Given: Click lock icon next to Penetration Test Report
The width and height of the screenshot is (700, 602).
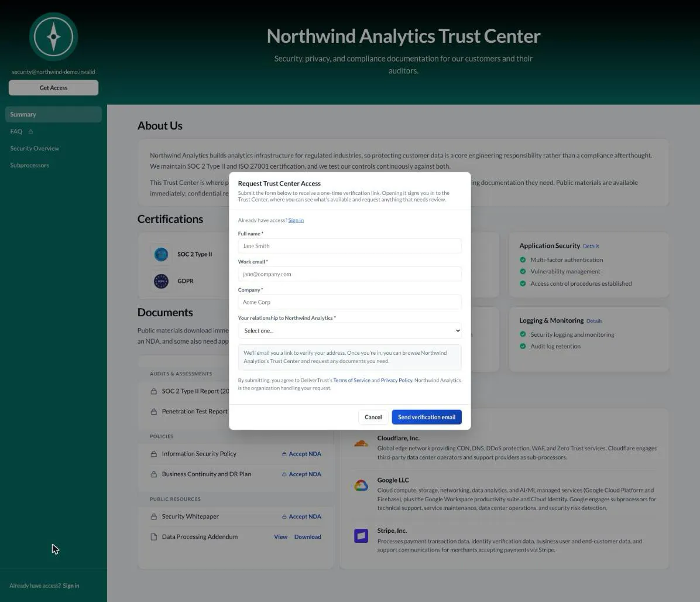Looking at the screenshot, I should [153, 411].
